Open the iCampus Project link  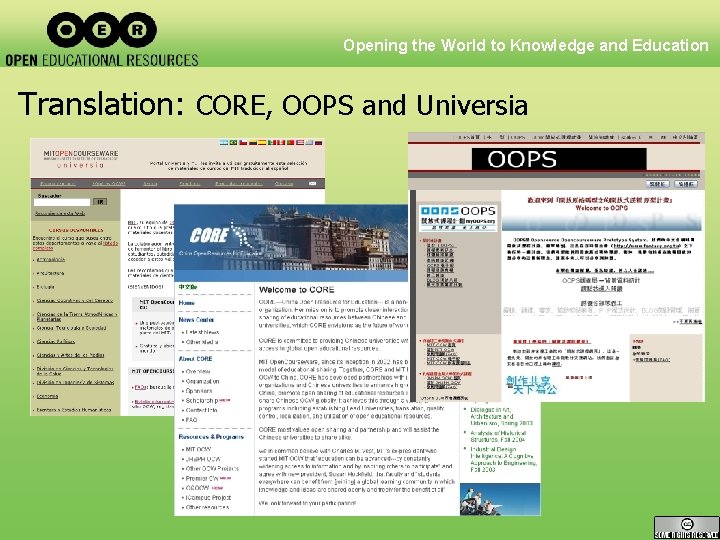[208, 498]
